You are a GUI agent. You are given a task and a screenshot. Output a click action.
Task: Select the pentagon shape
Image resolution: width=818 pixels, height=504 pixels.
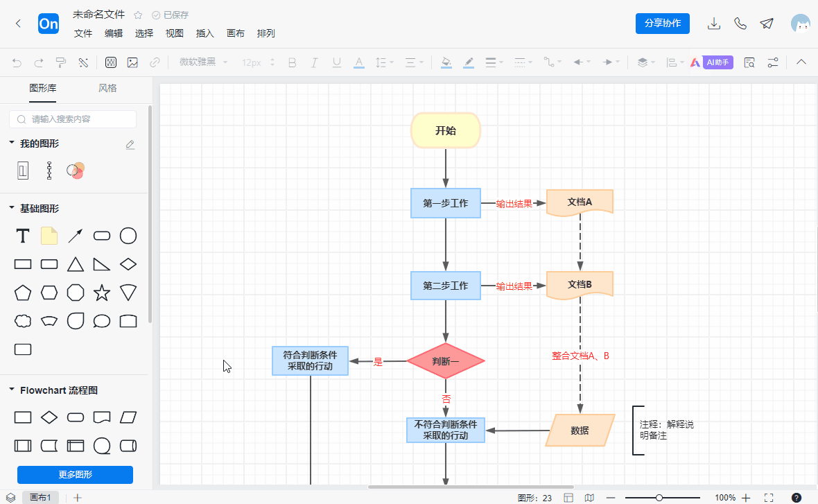coord(22,293)
